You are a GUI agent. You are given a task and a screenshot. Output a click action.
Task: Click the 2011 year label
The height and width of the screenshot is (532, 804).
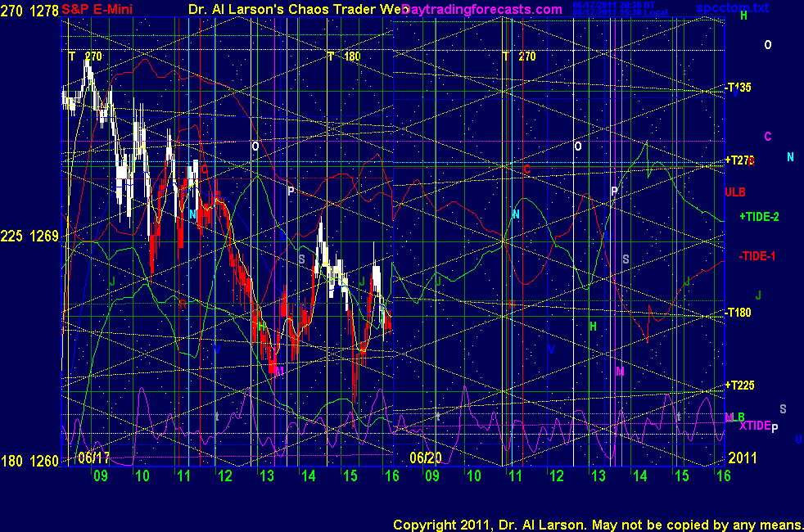point(742,458)
